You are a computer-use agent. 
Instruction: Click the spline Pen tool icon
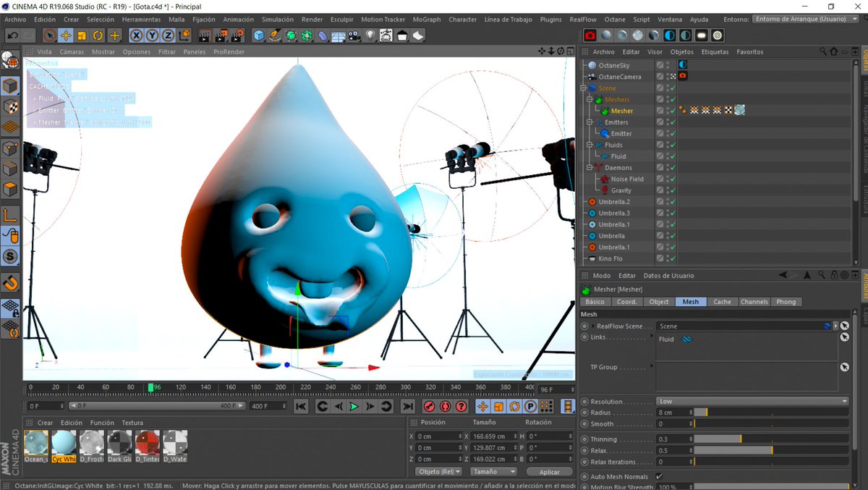[x=275, y=35]
